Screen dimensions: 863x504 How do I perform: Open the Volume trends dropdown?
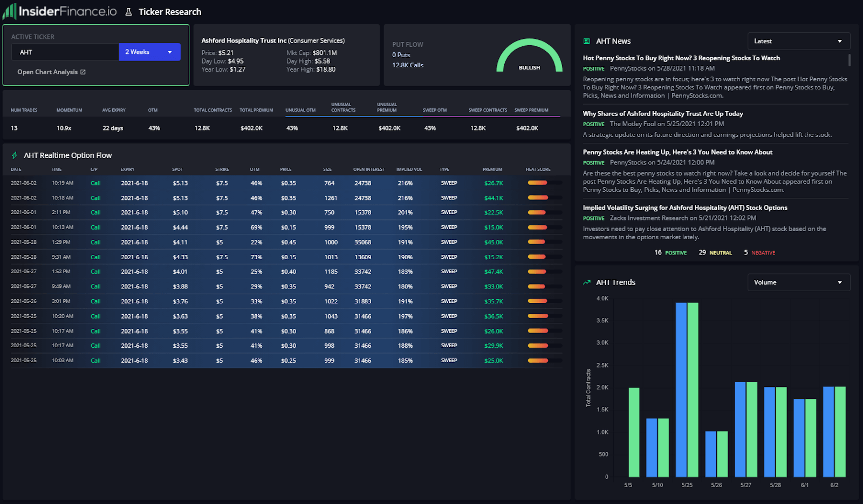799,282
